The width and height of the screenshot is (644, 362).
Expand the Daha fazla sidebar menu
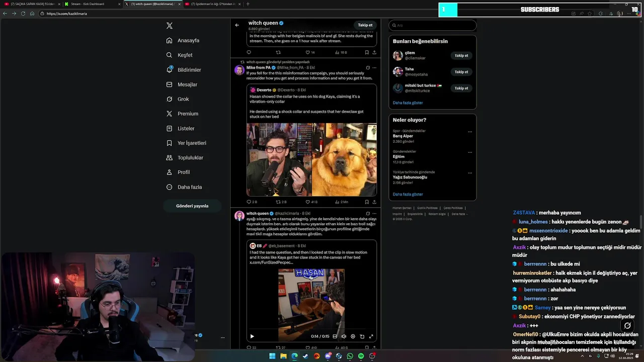184,187
